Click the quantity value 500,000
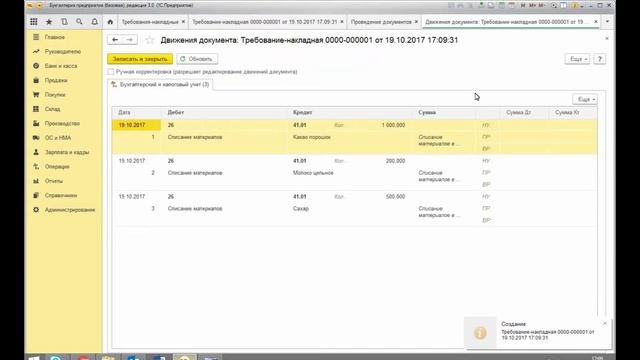 tap(396, 197)
